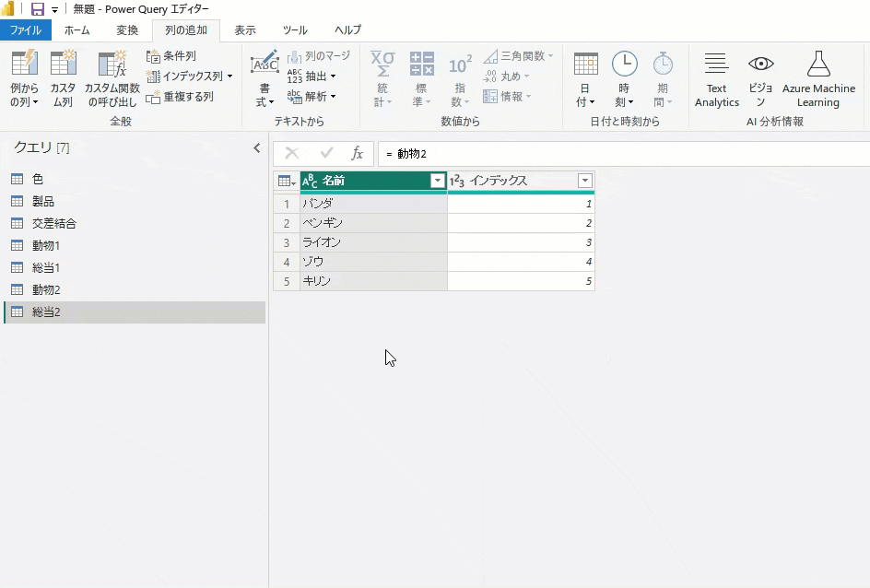870x588 pixels.
Task: Click the Column From Examples (例からの列) icon
Action: pos(24,64)
